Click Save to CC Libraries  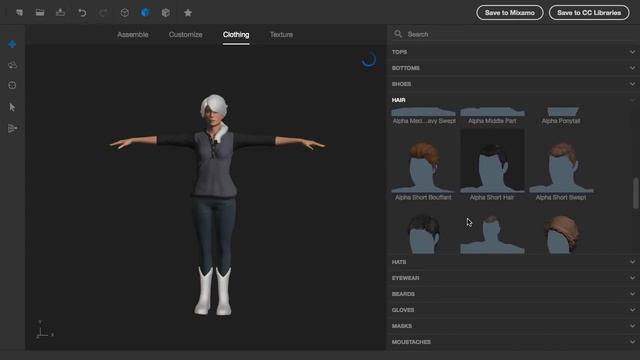click(589, 13)
